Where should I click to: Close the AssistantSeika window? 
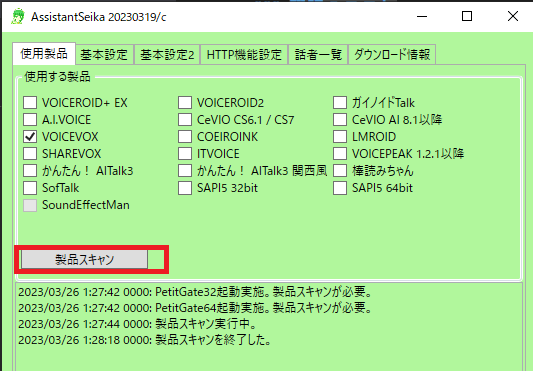(513, 16)
